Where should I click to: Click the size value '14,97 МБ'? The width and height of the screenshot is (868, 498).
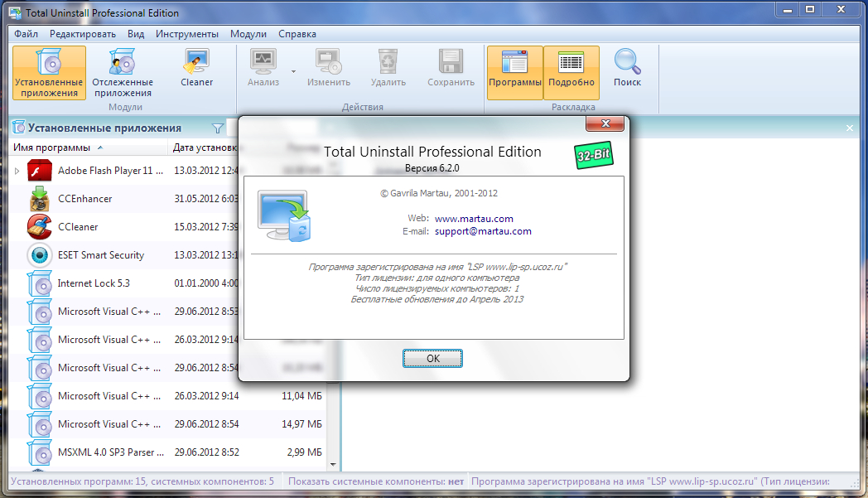[301, 424]
